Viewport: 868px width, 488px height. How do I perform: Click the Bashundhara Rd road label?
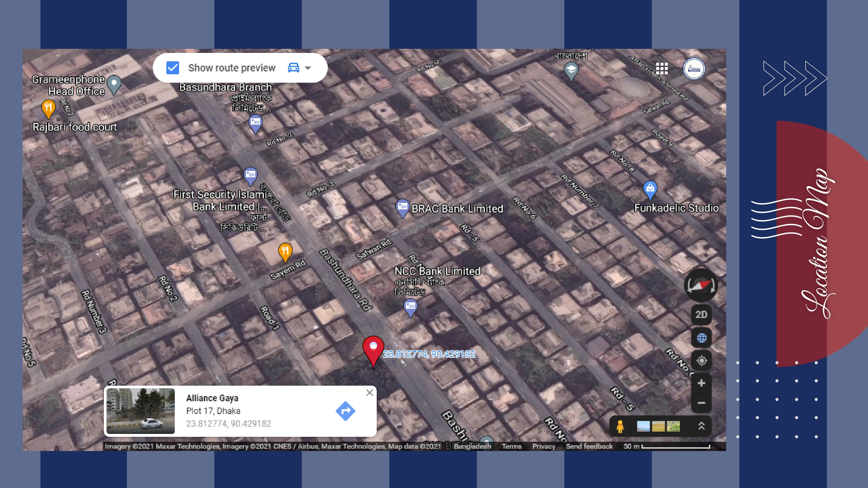(x=346, y=280)
